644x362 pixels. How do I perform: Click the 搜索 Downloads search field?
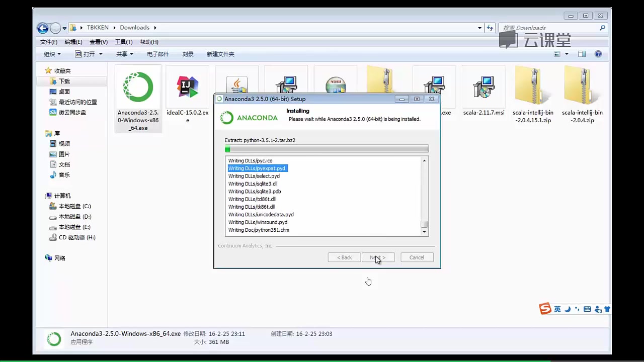click(548, 28)
